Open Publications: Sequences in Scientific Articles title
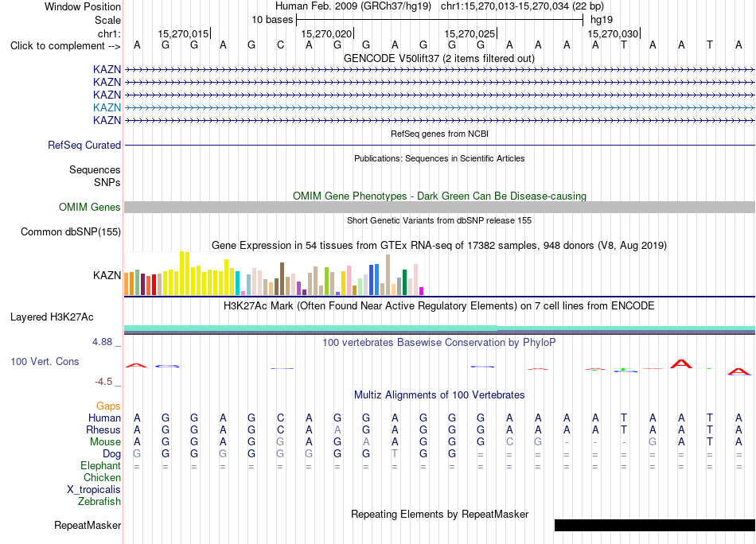Viewport: 756px width, 544px height. pyautogui.click(x=439, y=158)
